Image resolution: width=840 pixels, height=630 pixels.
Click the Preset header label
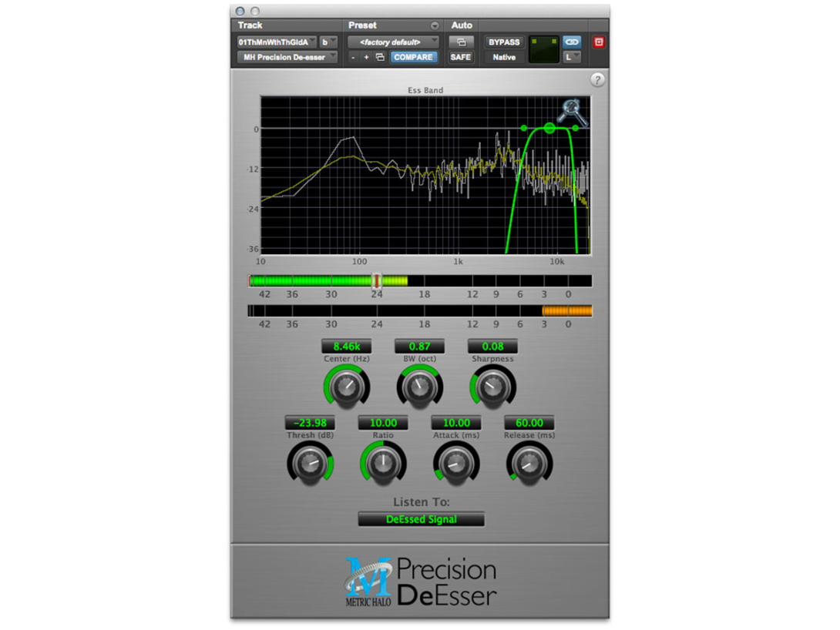(362, 25)
